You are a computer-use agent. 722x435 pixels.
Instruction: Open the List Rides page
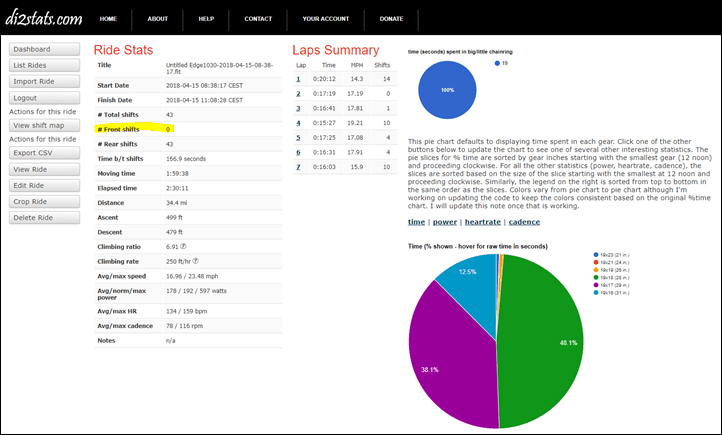[44, 65]
